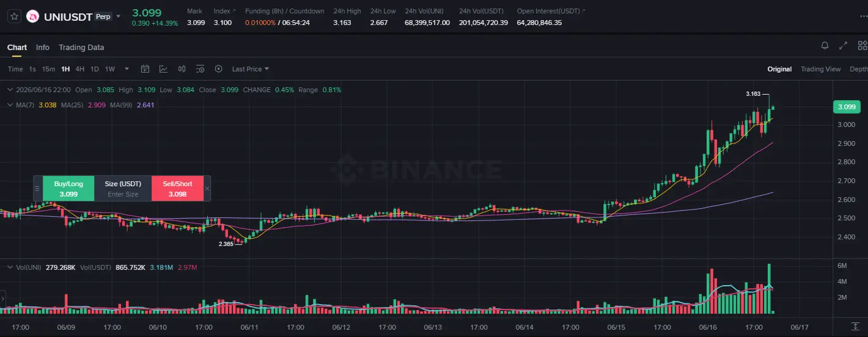Open the Last Price dropdown
Image resolution: width=868 pixels, height=337 pixels.
251,69
